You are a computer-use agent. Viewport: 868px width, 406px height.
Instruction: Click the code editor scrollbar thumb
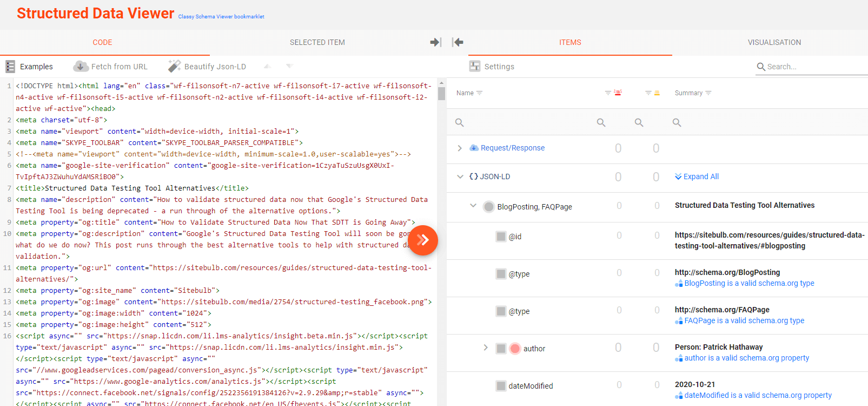click(x=441, y=93)
